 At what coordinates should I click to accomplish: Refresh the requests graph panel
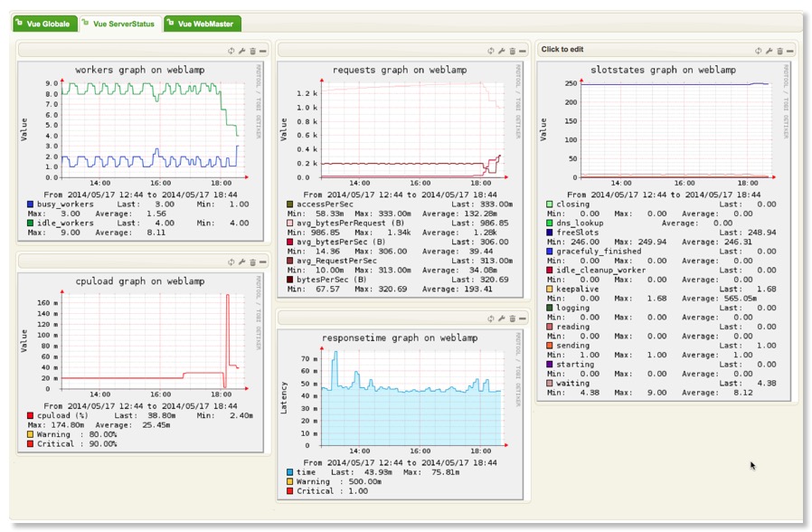[x=491, y=51]
